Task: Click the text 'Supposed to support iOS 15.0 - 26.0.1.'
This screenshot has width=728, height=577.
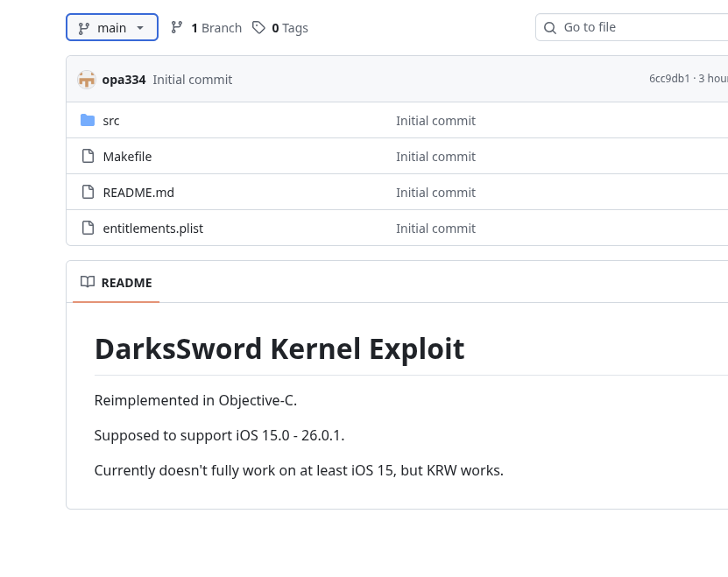Action: point(219,435)
